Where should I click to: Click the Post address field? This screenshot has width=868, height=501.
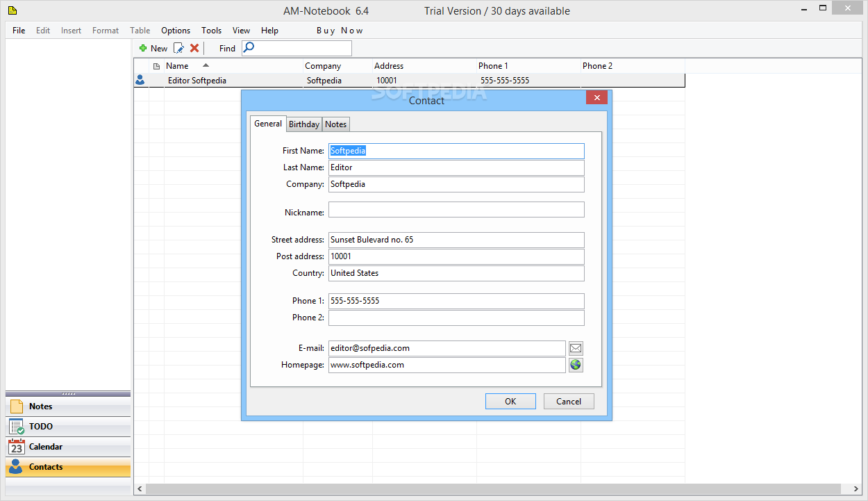coord(456,256)
